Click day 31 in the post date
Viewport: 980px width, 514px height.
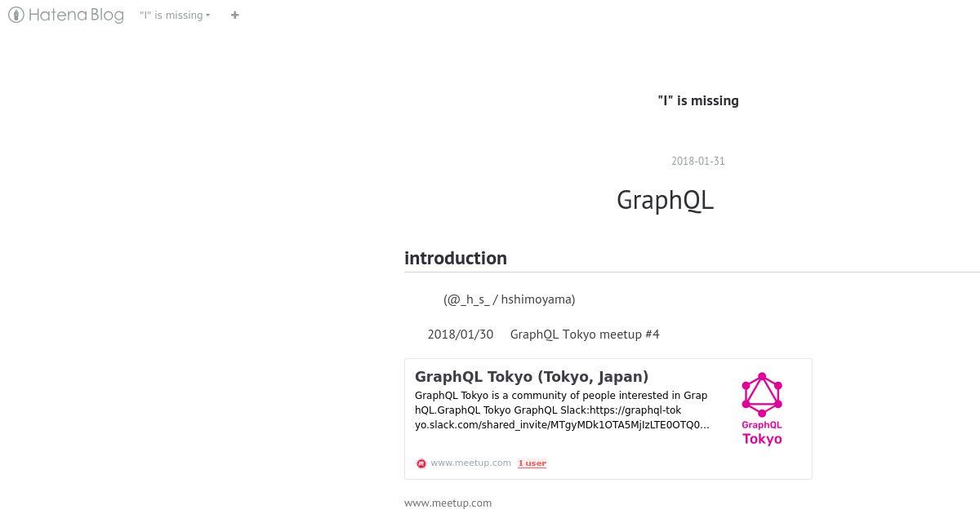point(718,161)
